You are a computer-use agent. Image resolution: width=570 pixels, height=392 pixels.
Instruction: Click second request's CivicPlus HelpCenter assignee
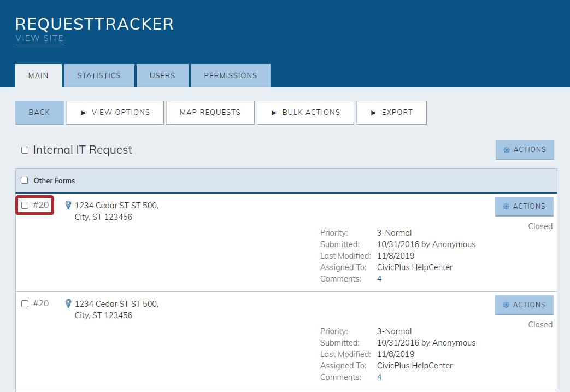pyautogui.click(x=415, y=365)
